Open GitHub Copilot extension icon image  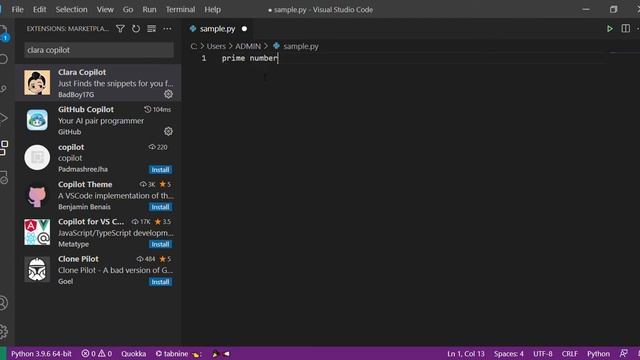point(37,120)
